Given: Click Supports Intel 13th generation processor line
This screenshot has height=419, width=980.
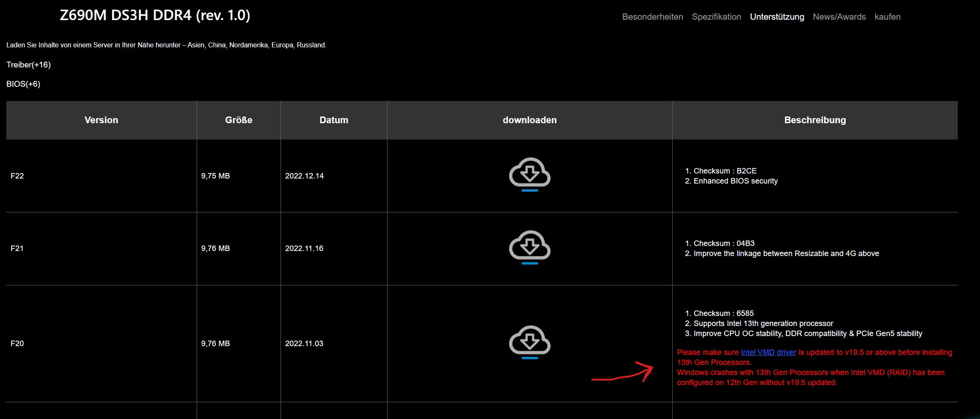Looking at the screenshot, I should [x=763, y=323].
